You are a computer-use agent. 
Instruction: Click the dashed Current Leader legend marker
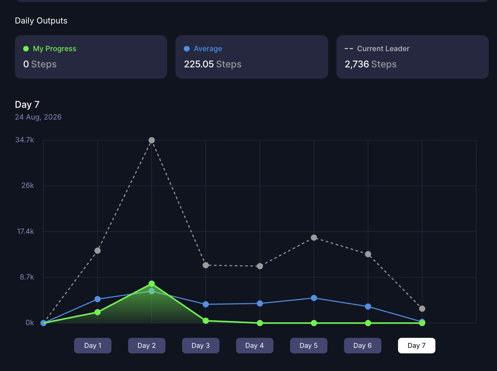[x=349, y=49]
